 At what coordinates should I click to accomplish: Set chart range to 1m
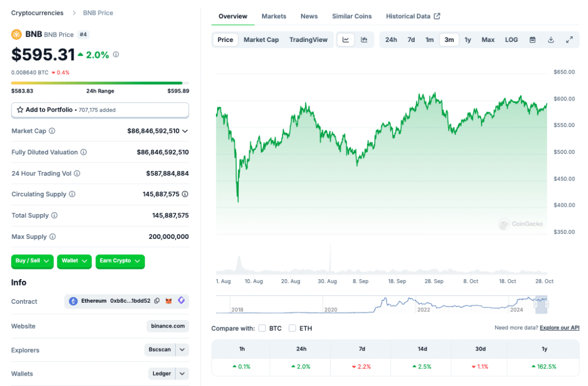pos(430,40)
